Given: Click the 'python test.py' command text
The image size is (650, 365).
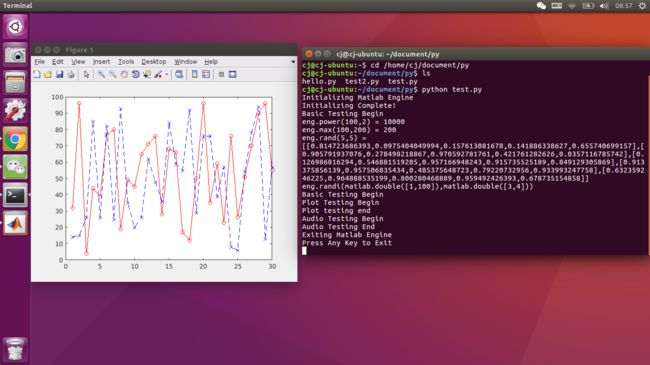Looking at the screenshot, I should [451, 90].
